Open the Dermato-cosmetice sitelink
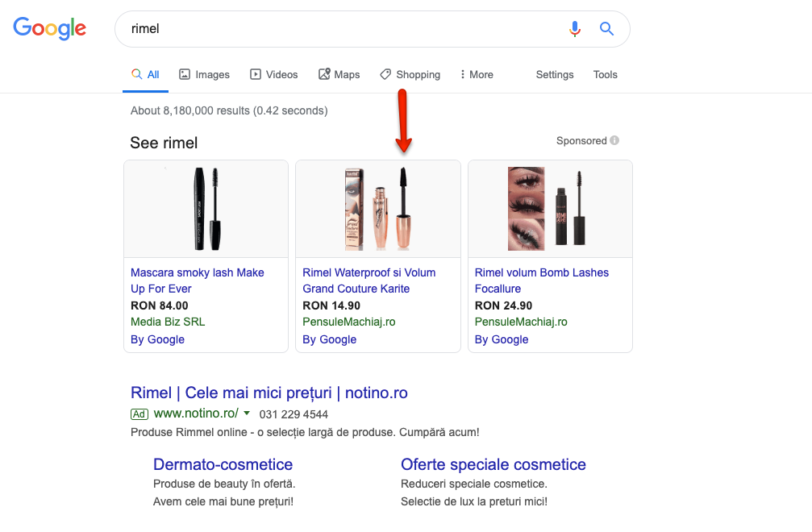This screenshot has width=812, height=532. 223,464
